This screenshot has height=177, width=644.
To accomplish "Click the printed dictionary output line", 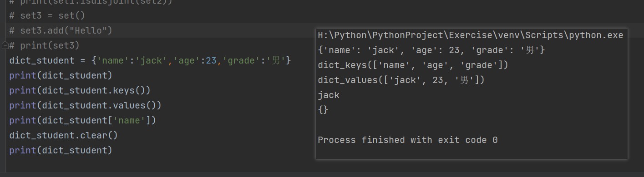I will 431,50.
